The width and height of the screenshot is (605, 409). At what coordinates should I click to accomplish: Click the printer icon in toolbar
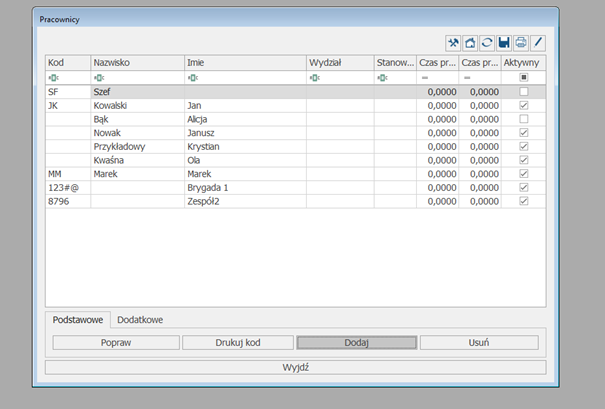click(x=521, y=42)
